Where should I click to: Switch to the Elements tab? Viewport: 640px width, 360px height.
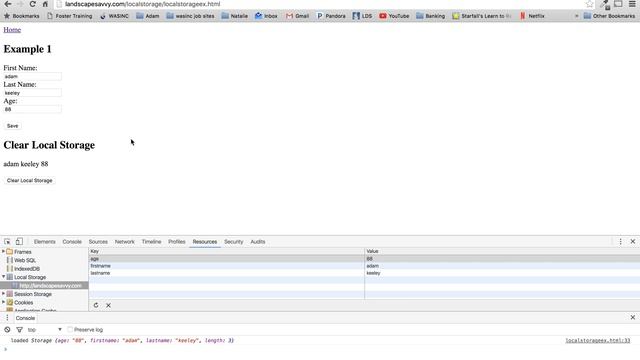44,242
